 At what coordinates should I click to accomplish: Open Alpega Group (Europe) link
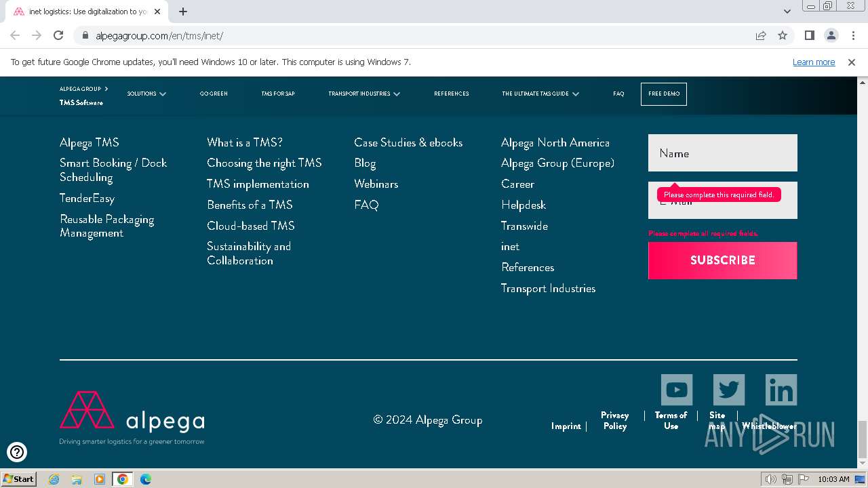(557, 163)
